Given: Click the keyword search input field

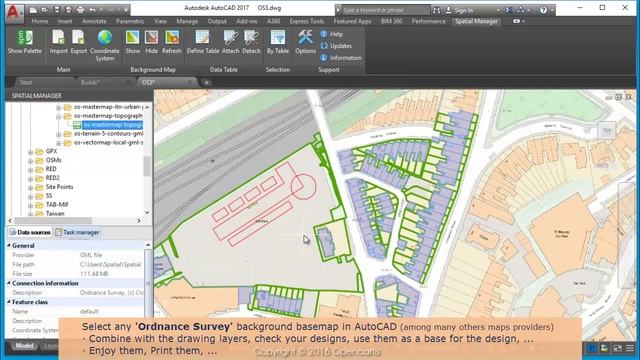Looking at the screenshot, I should click(385, 10).
